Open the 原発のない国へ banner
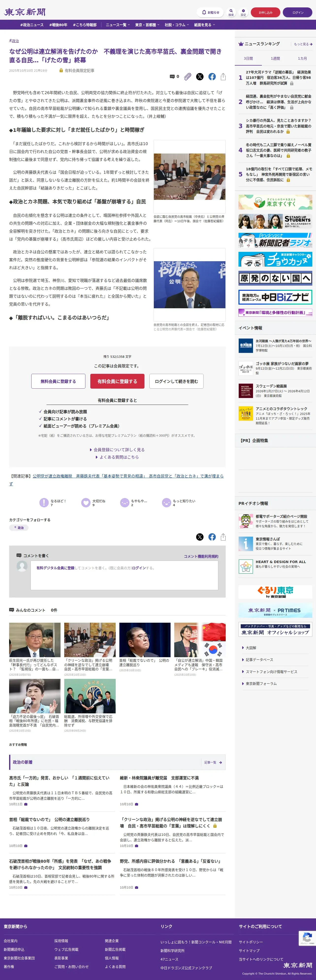 pyautogui.click(x=275, y=278)
